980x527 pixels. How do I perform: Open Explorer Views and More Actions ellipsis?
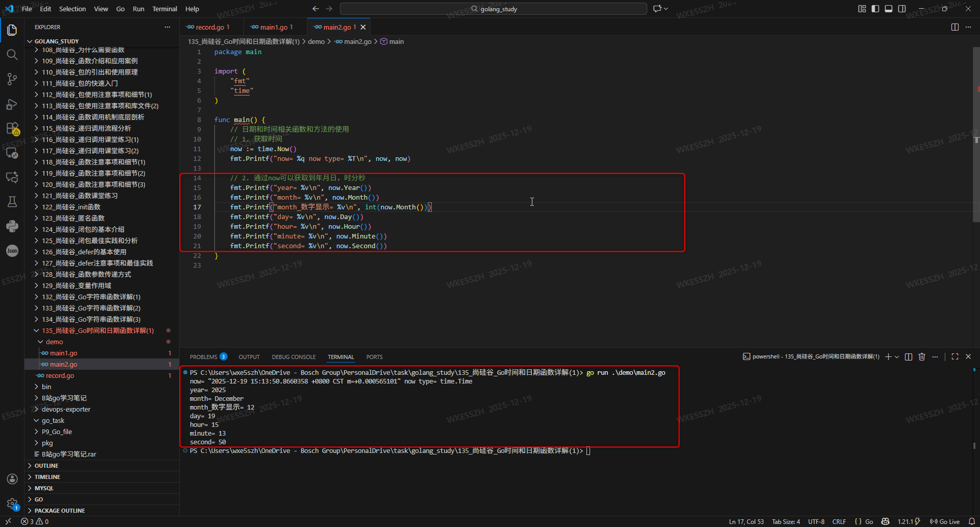click(167, 27)
